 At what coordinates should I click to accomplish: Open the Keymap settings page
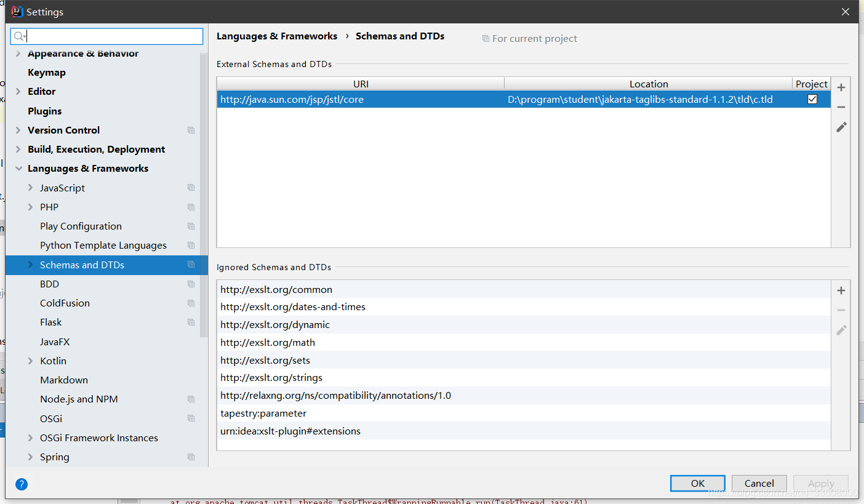47,72
